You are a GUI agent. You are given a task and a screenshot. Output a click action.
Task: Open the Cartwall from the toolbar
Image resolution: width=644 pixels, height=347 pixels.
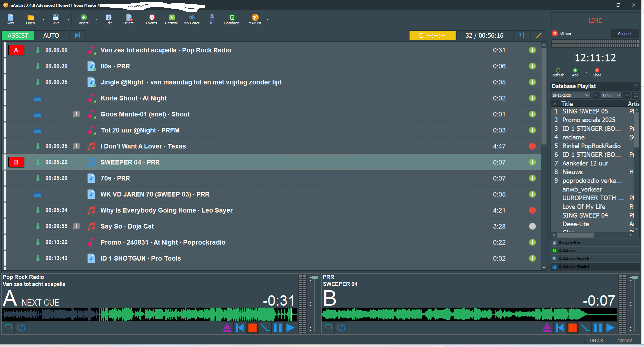click(171, 19)
